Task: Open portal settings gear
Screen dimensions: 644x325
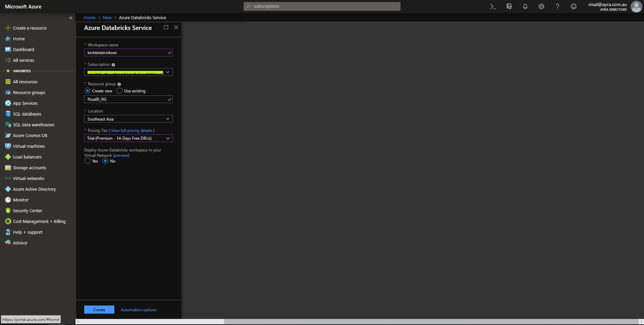Action: point(541,6)
